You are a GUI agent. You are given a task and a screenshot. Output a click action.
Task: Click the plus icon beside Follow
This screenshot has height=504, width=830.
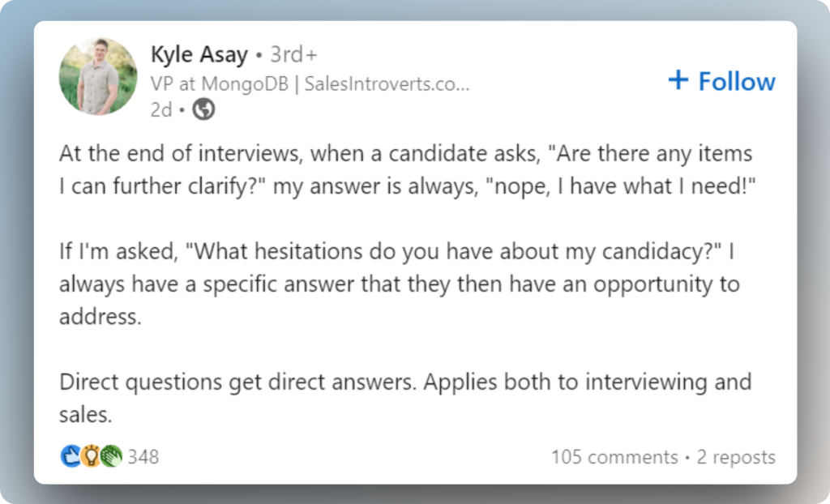(x=678, y=80)
